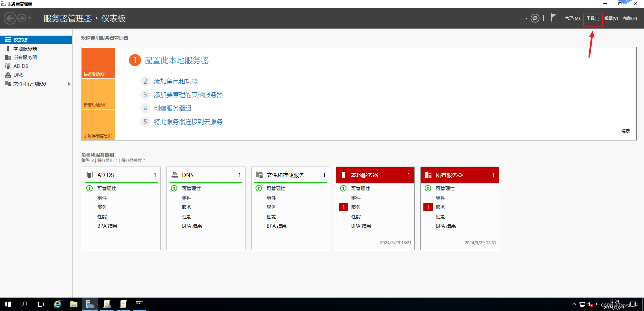Image resolution: width=644 pixels, height=311 pixels.
Task: Open BPA 结果 in the 本地服务器 tile
Action: (361, 226)
